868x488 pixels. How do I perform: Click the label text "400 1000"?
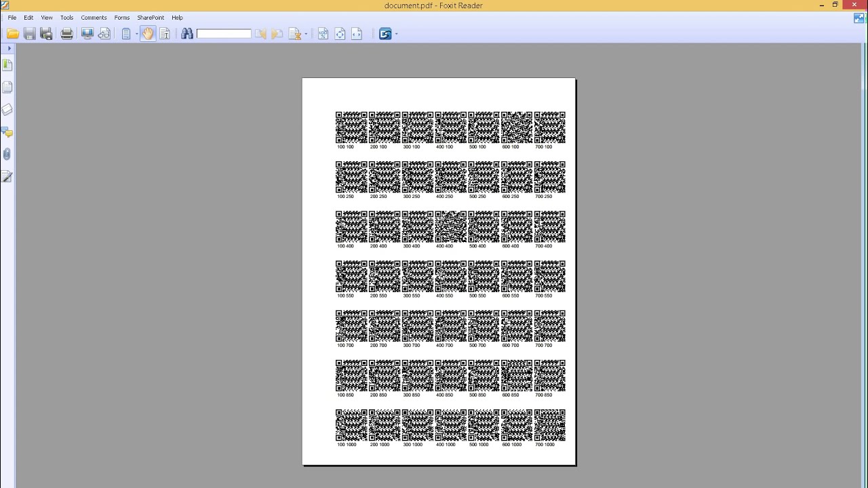click(446, 445)
